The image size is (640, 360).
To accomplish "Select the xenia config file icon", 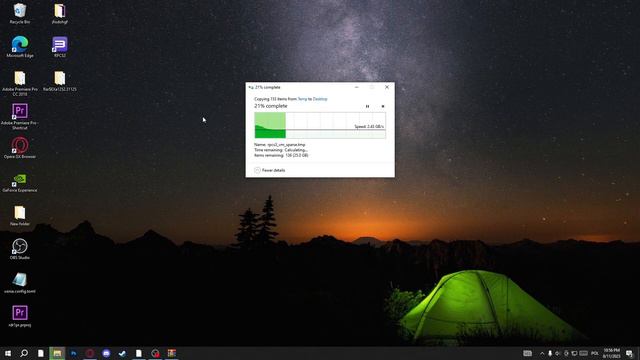I will click(20, 283).
